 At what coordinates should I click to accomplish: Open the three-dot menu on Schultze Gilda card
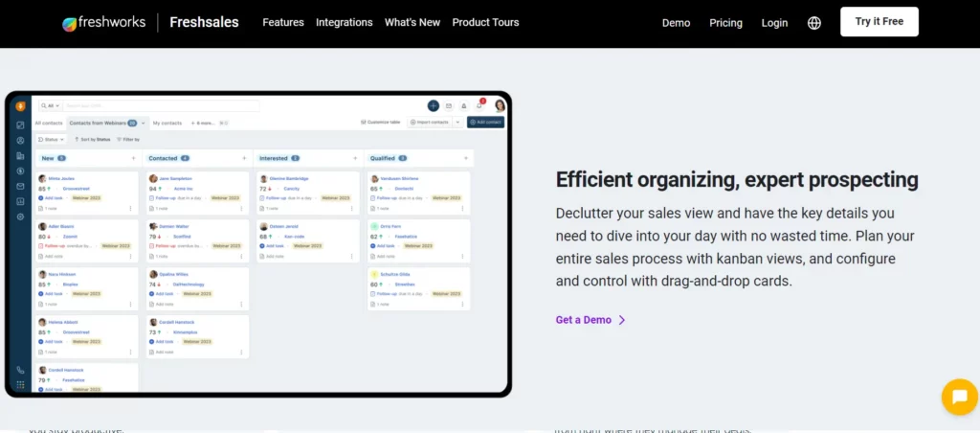tap(462, 304)
